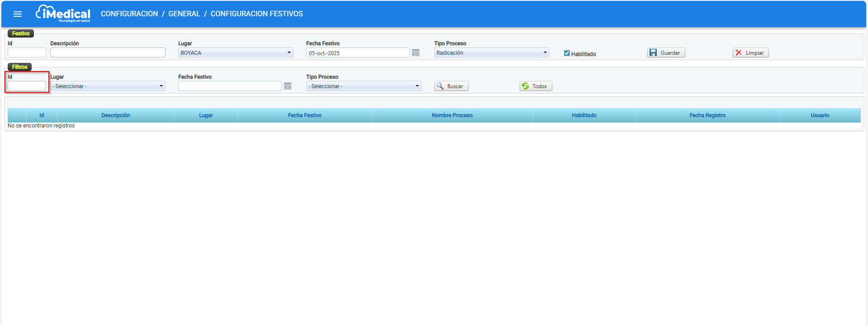Image resolution: width=868 pixels, height=325 pixels.
Task: Click the Guardar button with floppy disk icon
Action: pos(666,53)
